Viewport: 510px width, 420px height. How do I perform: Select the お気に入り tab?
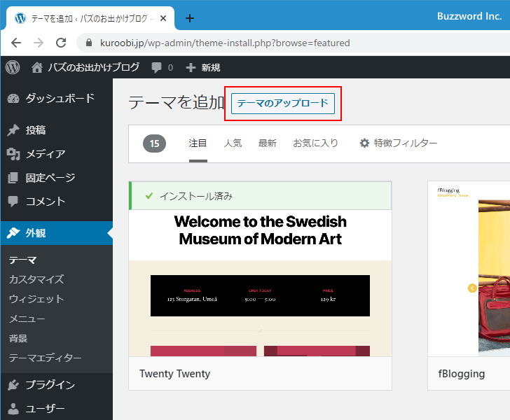pos(315,143)
